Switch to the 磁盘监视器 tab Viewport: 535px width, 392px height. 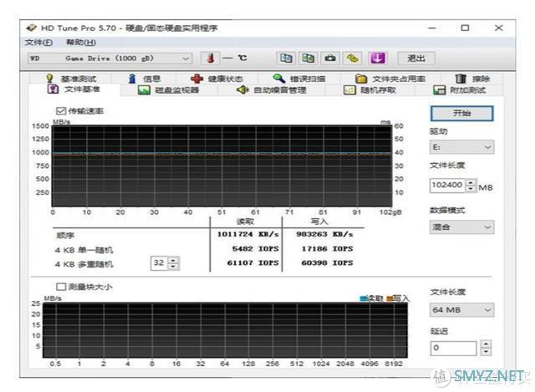click(x=169, y=90)
